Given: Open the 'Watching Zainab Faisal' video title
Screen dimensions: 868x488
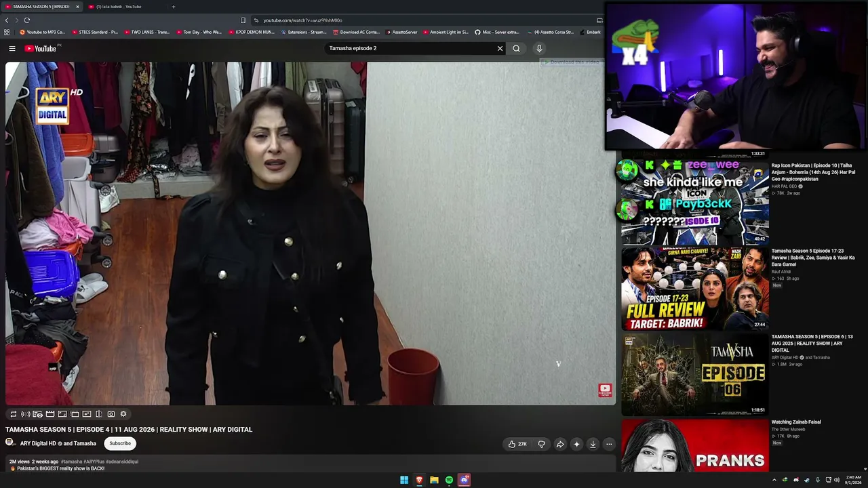Looking at the screenshot, I should tap(796, 422).
